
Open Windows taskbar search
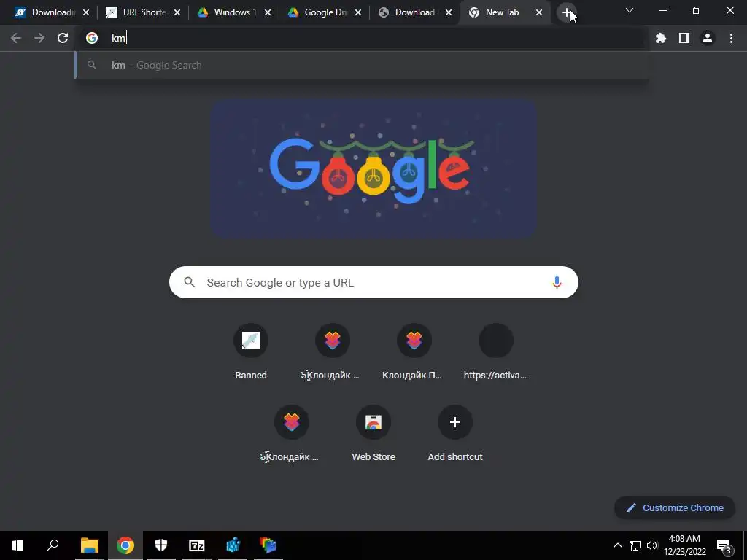tap(53, 545)
